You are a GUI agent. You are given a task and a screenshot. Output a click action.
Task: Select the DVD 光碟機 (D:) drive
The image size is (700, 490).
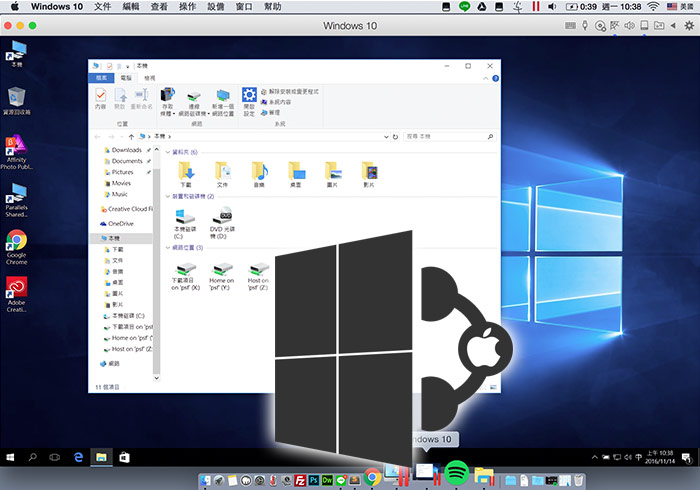[x=222, y=223]
